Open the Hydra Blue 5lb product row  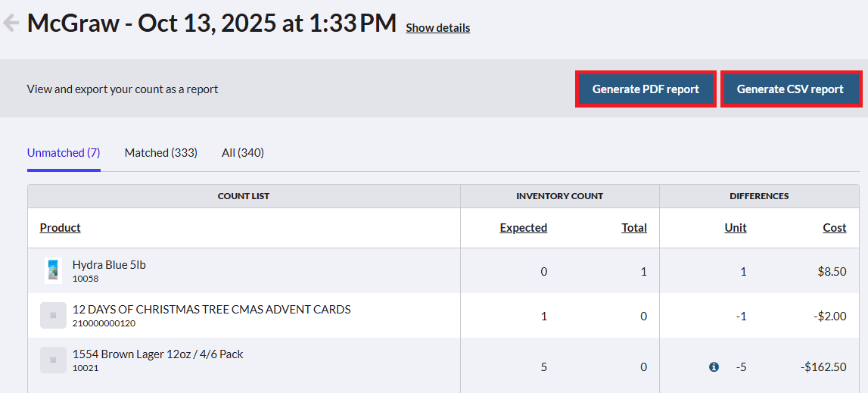[443, 271]
